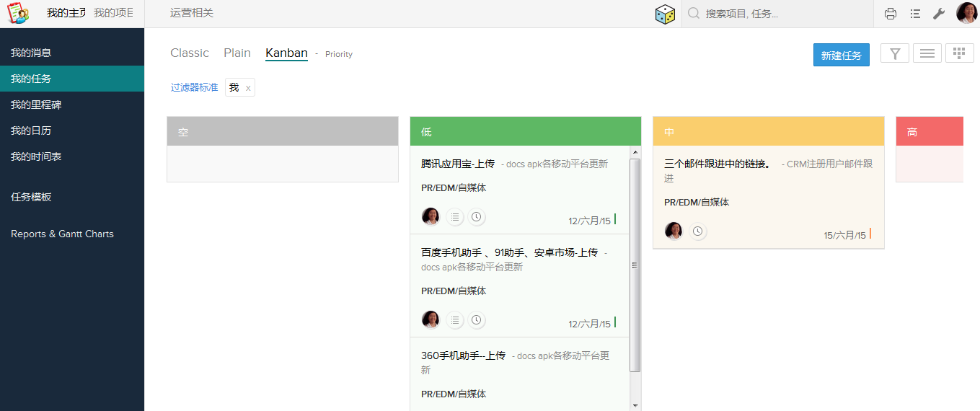Click the search magnifier icon
This screenshot has height=411, width=980.
[x=694, y=13]
